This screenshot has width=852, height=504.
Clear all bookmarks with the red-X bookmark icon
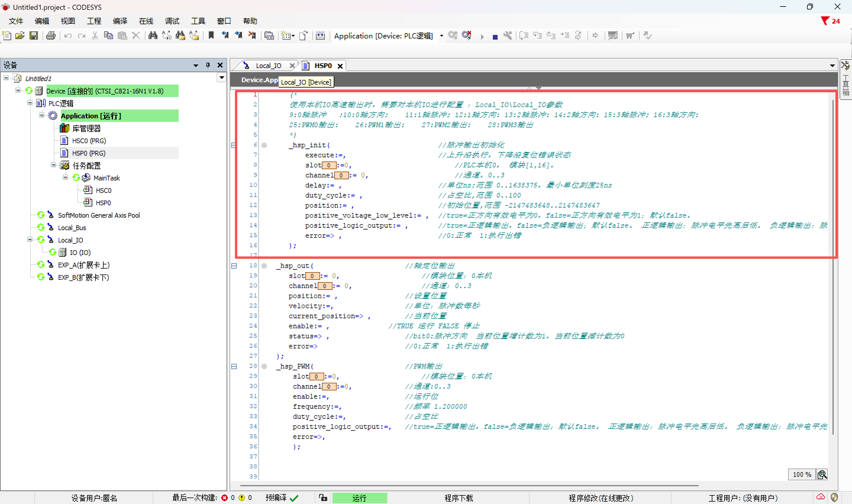tap(252, 35)
